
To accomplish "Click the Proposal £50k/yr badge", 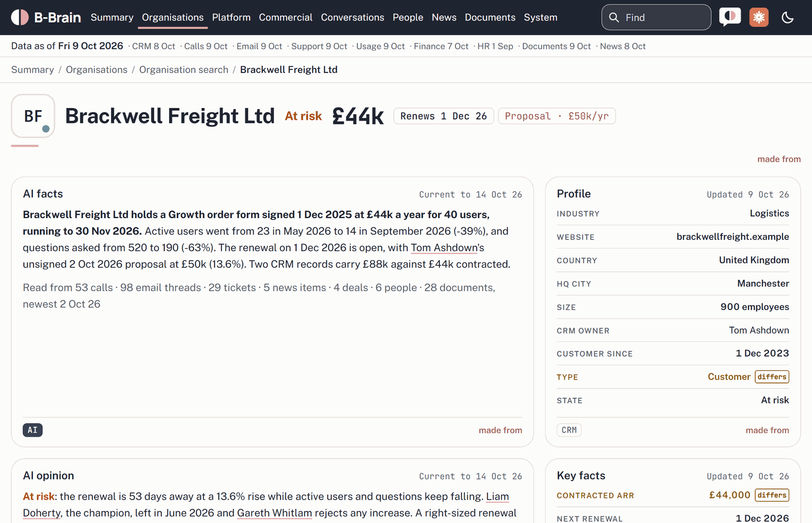I will pyautogui.click(x=557, y=116).
